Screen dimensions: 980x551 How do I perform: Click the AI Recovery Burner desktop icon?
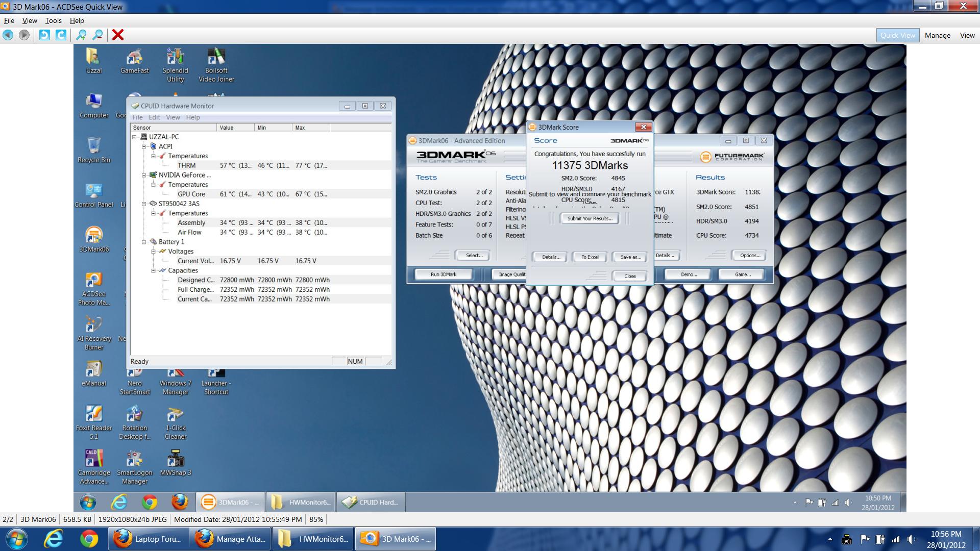[94, 333]
